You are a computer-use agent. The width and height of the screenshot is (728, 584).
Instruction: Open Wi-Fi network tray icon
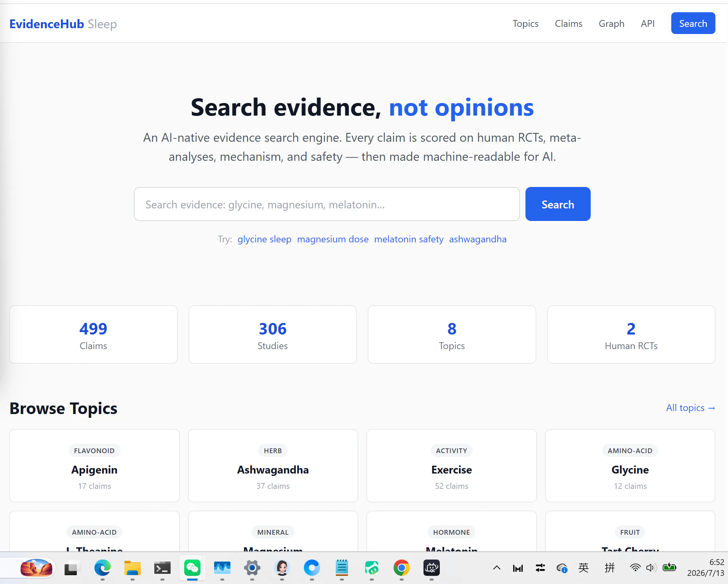(x=635, y=568)
